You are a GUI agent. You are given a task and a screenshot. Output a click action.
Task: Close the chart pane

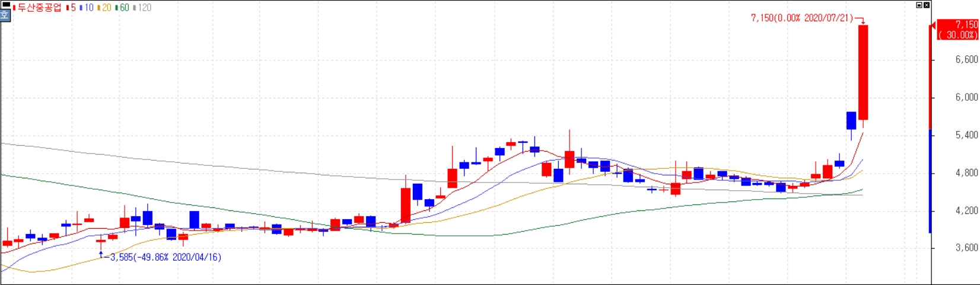coord(927,5)
